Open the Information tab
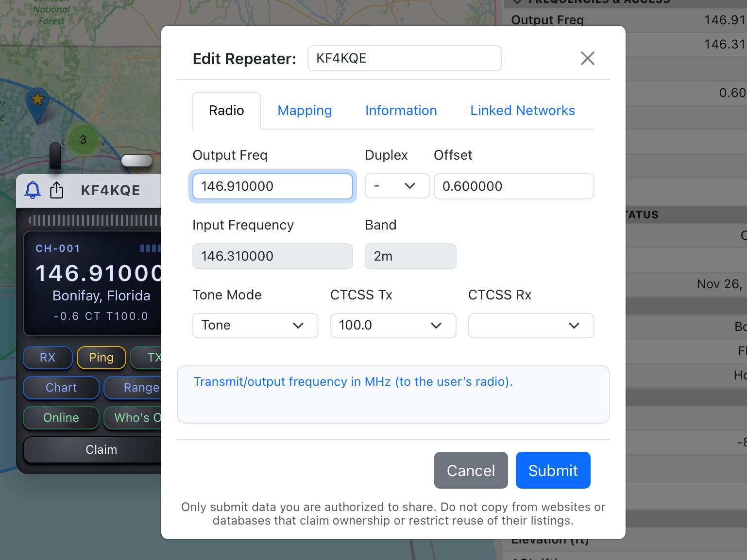Image resolution: width=747 pixels, height=560 pixels. [x=401, y=111]
